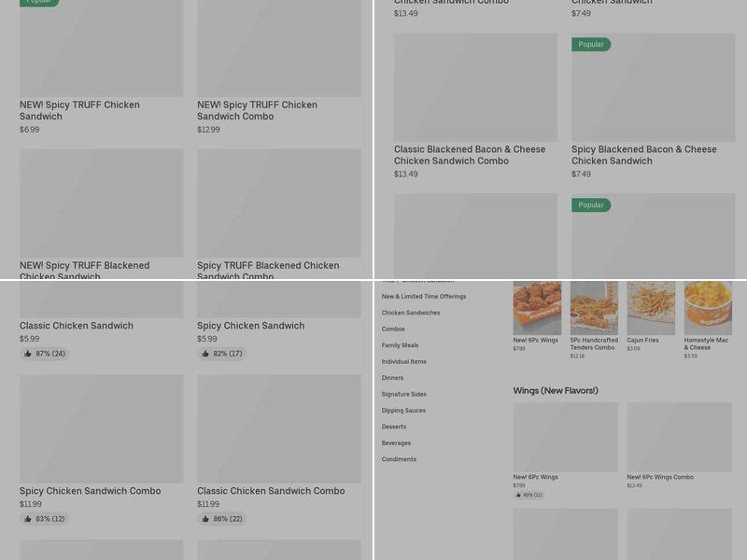This screenshot has width=747, height=560.
Task: Jump to Chicken Sandwiches category
Action: click(411, 313)
